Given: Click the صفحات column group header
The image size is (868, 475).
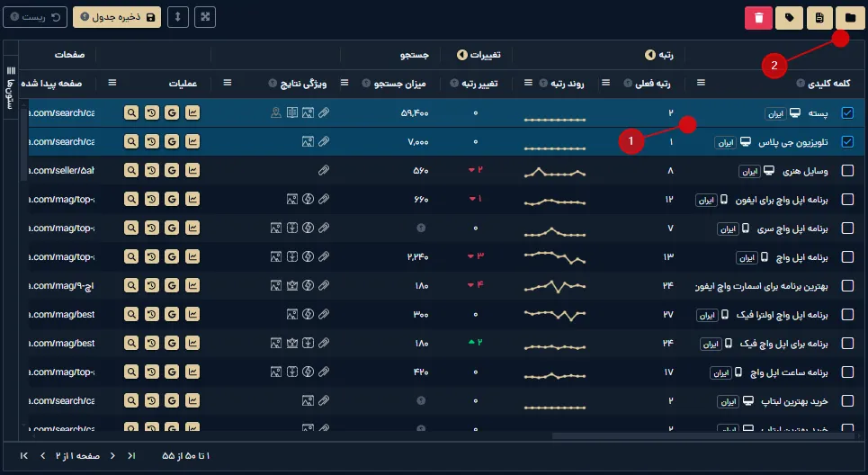Looking at the screenshot, I should click(x=70, y=54).
